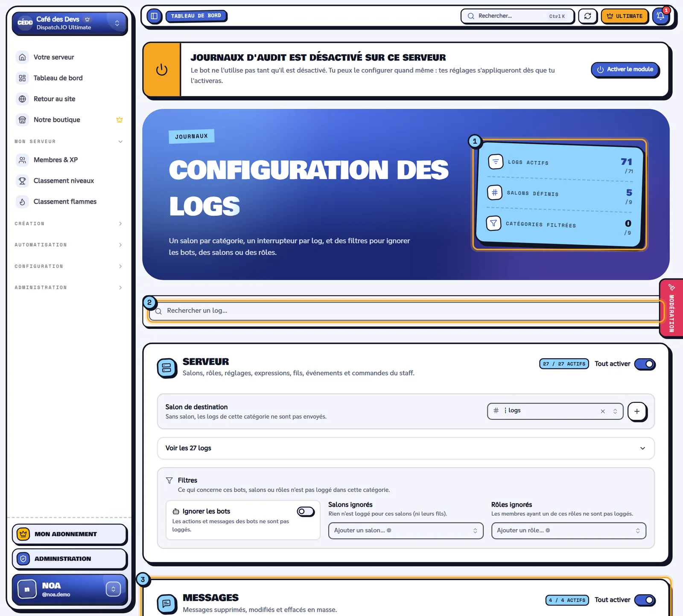Click the Membres & XP people icon
The image size is (683, 616).
point(22,160)
